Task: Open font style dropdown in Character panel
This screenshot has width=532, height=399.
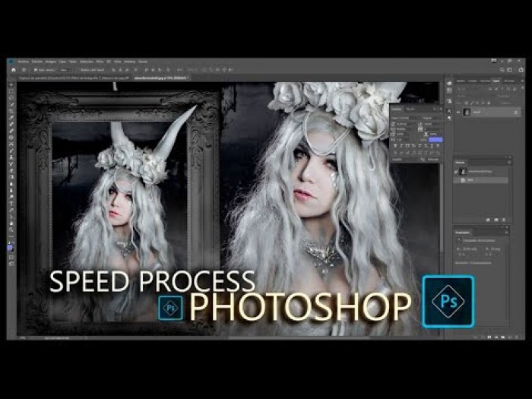Action: pyautogui.click(x=432, y=118)
